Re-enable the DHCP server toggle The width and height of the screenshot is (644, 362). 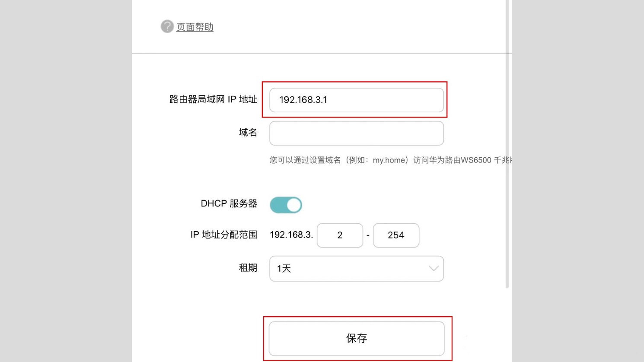coord(286,204)
